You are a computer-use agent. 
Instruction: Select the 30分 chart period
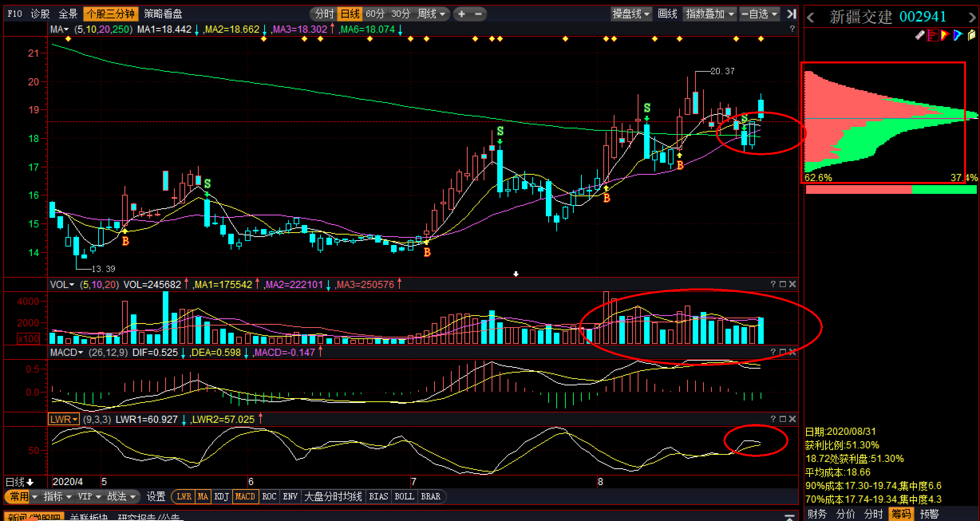(401, 14)
